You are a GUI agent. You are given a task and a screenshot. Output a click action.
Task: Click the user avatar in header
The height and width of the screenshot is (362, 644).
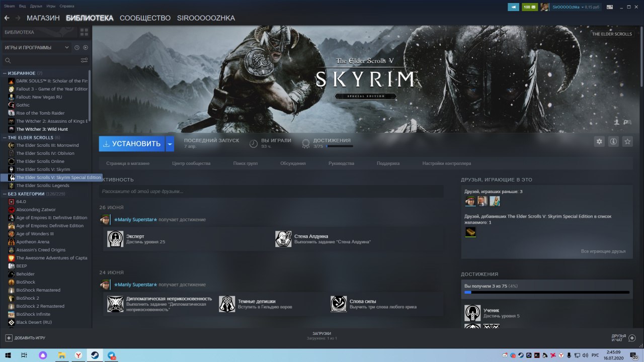point(544,7)
